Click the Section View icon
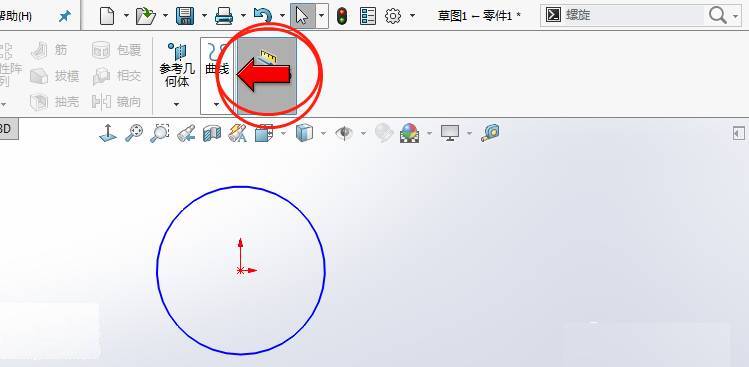Image resolution: width=749 pixels, height=367 pixels. [x=212, y=133]
